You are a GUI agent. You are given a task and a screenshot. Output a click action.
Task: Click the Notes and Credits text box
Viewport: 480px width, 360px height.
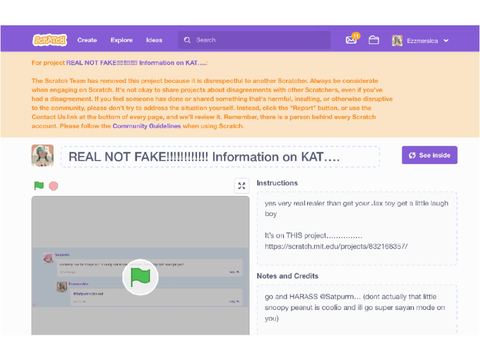(x=357, y=309)
